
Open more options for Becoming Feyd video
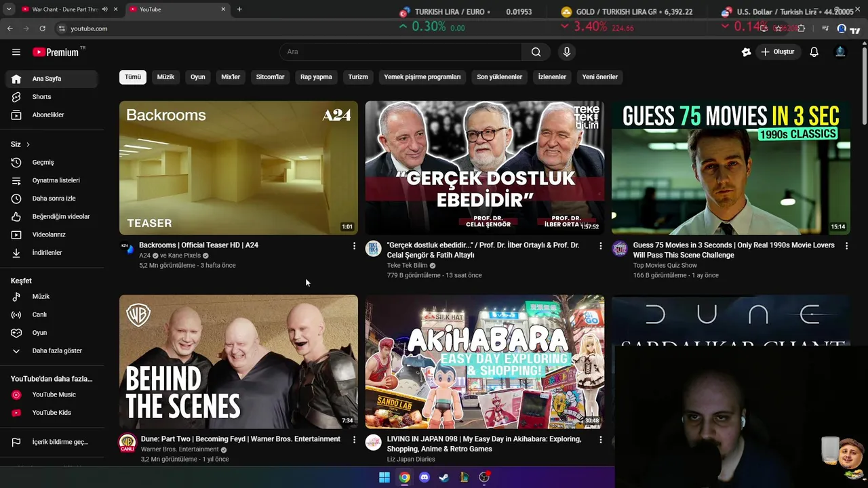pyautogui.click(x=354, y=440)
